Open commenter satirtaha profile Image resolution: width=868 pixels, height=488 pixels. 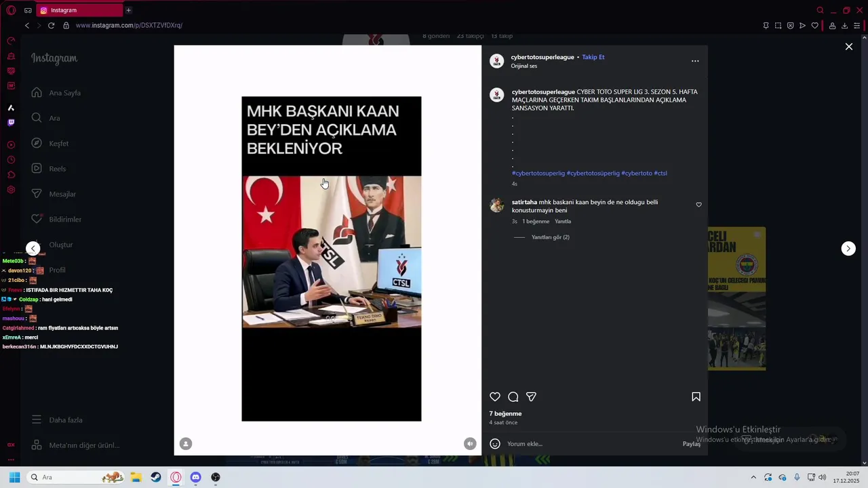coord(524,202)
